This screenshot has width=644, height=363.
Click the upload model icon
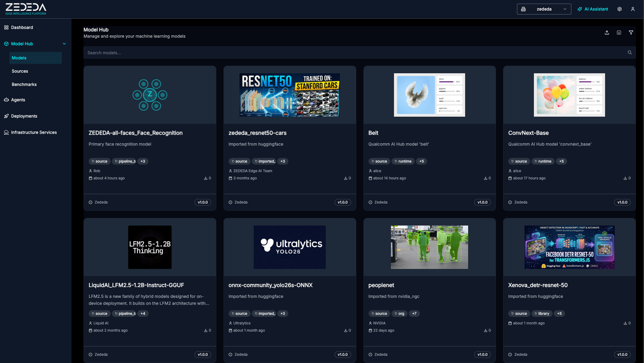(x=607, y=33)
